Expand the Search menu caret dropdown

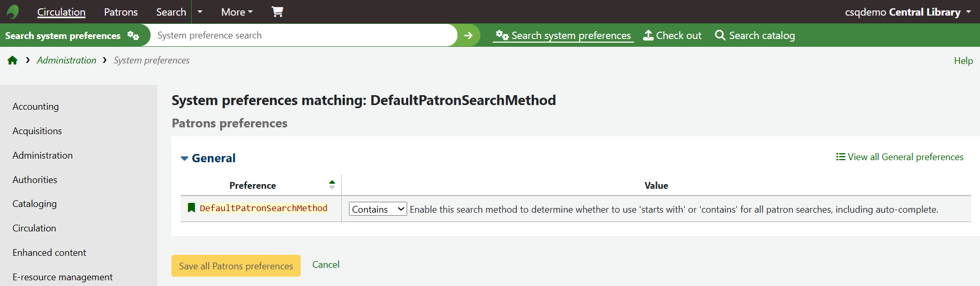tap(200, 12)
